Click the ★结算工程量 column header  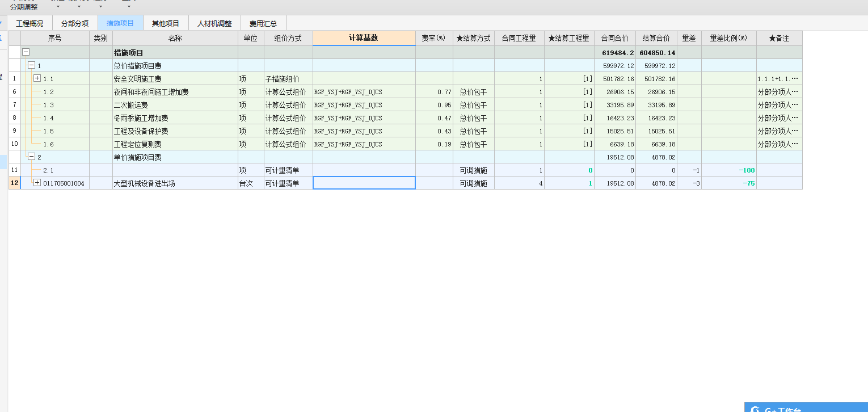569,38
